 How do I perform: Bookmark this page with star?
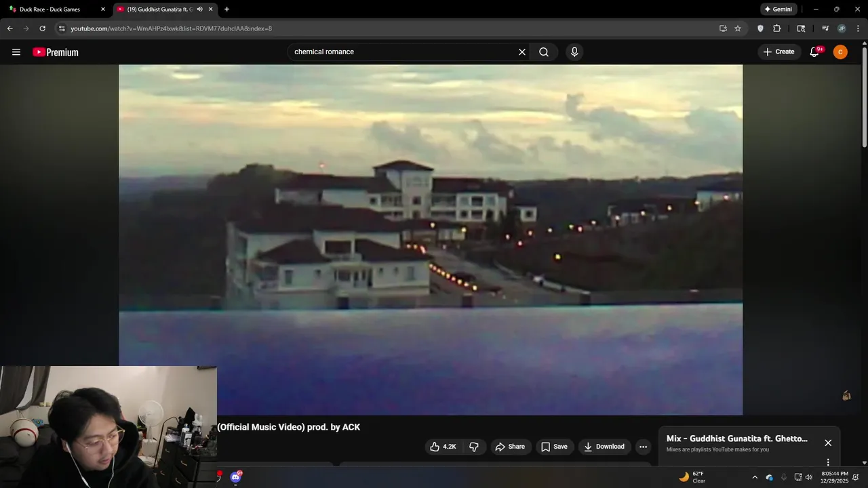tap(738, 28)
